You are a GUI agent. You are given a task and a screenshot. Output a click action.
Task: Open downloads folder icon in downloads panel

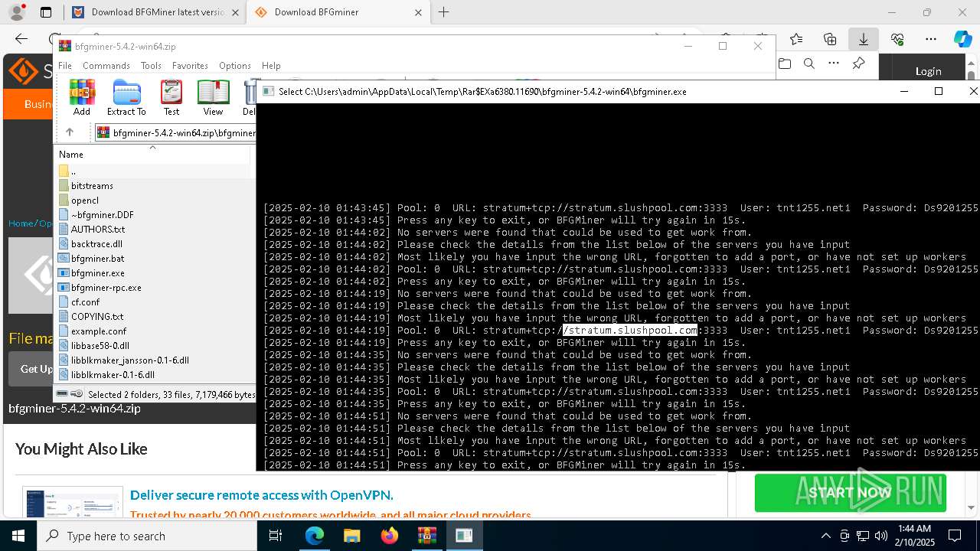[x=785, y=64]
